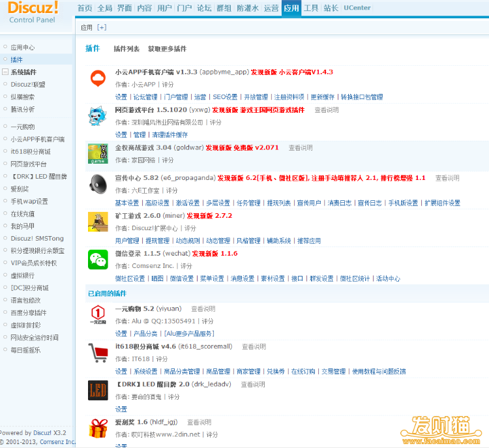489x448 pixels.
Task: Click the Discuz! Control Panel logo
Action: (x=33, y=12)
